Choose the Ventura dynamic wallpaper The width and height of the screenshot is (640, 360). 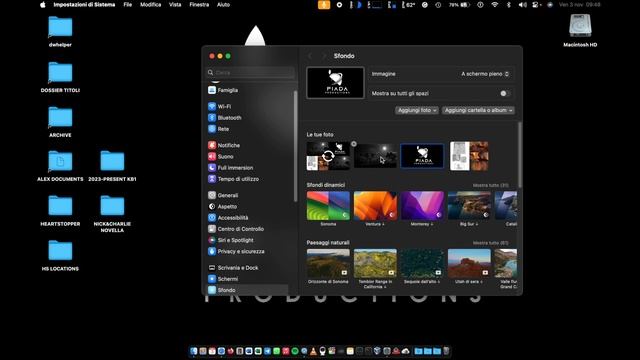click(375, 206)
